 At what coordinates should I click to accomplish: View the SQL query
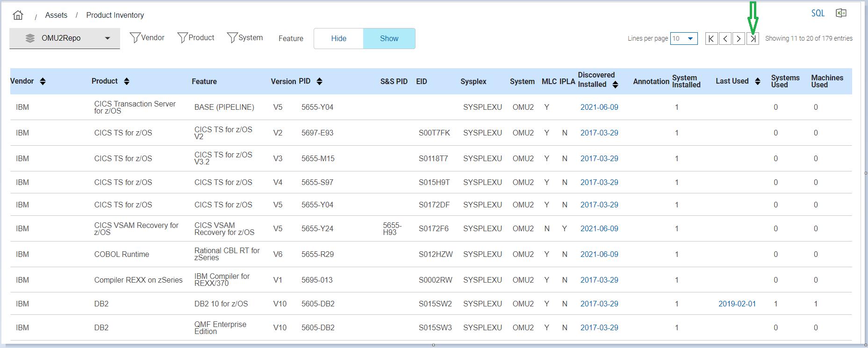point(818,13)
